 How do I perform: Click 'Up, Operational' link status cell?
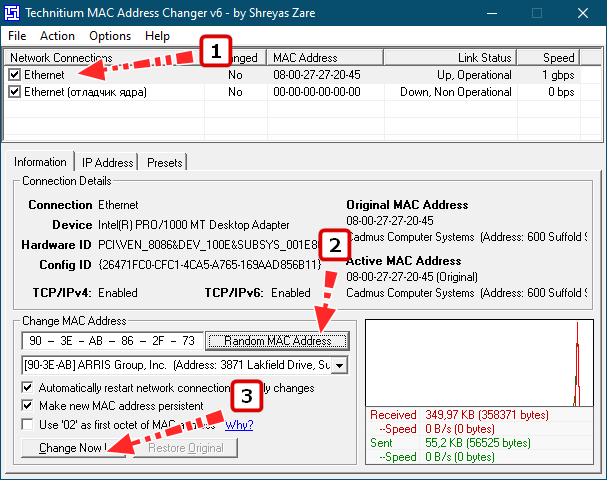point(474,75)
